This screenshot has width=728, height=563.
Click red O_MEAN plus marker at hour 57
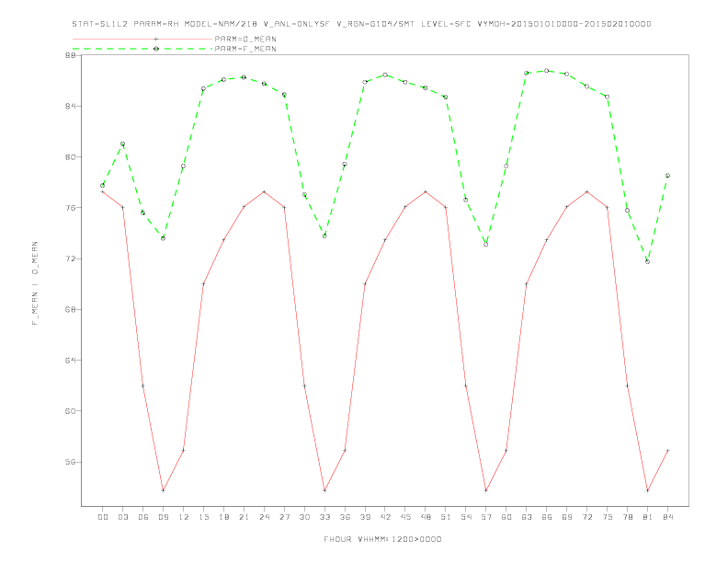[x=486, y=490]
